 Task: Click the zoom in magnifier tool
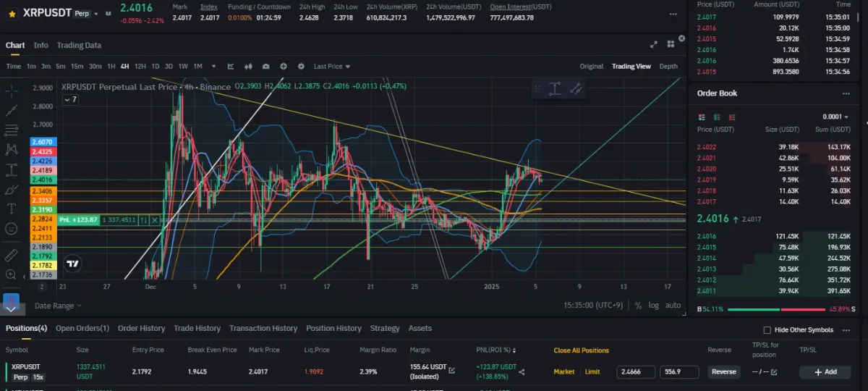(12, 274)
